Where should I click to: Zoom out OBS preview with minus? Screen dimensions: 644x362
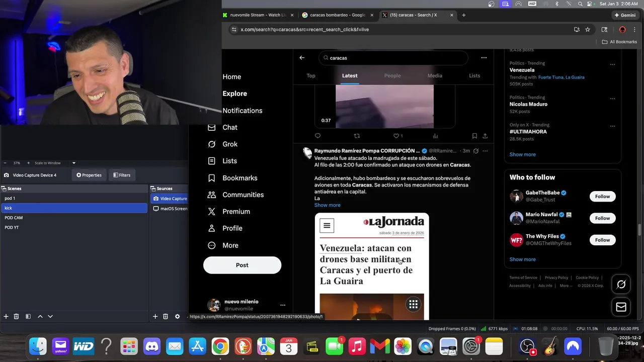tap(5, 163)
